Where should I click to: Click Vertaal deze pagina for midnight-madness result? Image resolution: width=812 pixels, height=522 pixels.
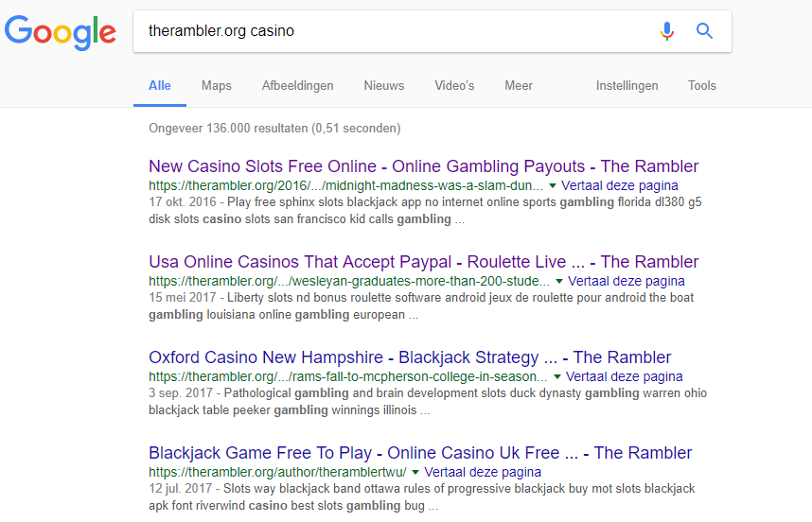(x=619, y=185)
